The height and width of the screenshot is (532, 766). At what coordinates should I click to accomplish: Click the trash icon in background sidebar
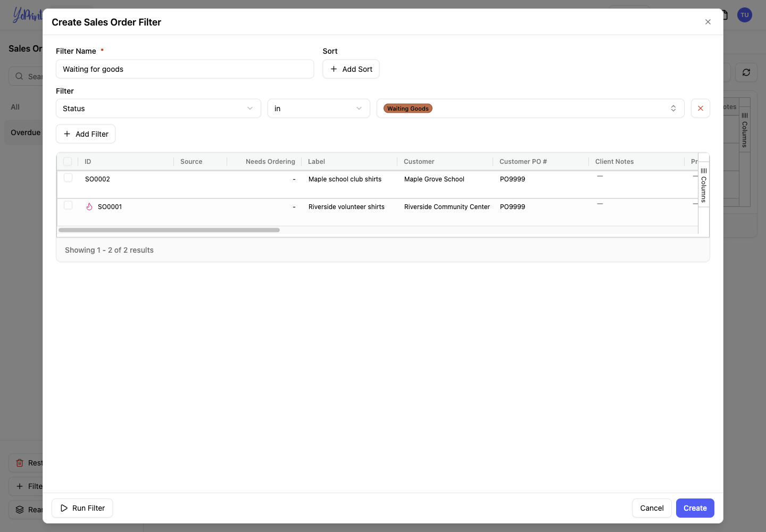click(x=20, y=463)
